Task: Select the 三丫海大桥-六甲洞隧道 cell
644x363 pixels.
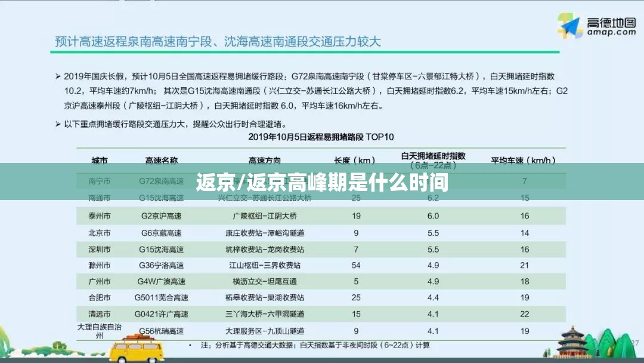Action: (265, 314)
